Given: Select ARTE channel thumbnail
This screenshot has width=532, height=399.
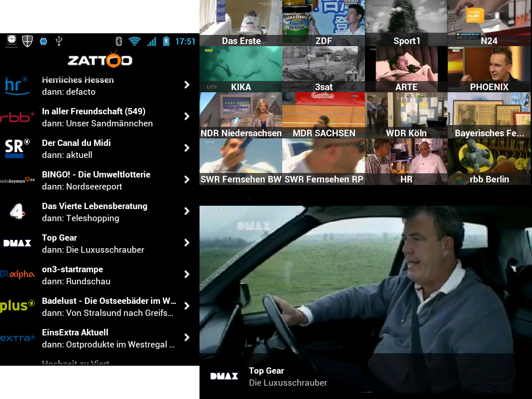Looking at the screenshot, I should point(406,69).
